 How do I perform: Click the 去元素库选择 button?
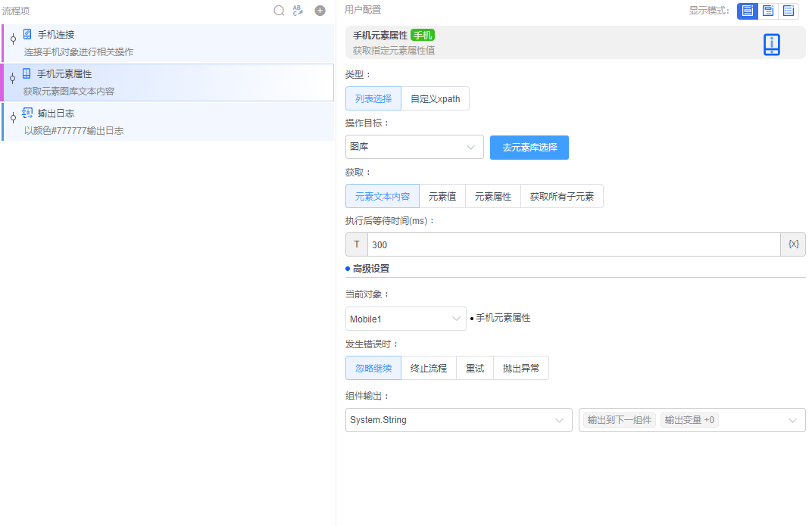(529, 147)
